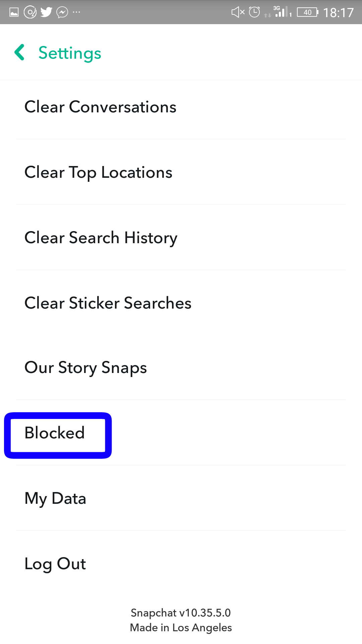Image resolution: width=362 pixels, height=644 pixels.
Task: Select Clear Top Locations
Action: click(x=98, y=172)
